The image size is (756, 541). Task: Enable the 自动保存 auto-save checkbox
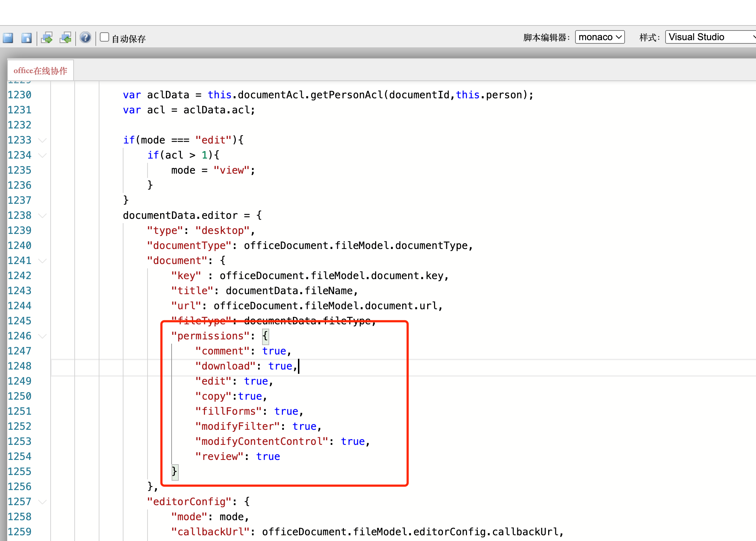104,37
